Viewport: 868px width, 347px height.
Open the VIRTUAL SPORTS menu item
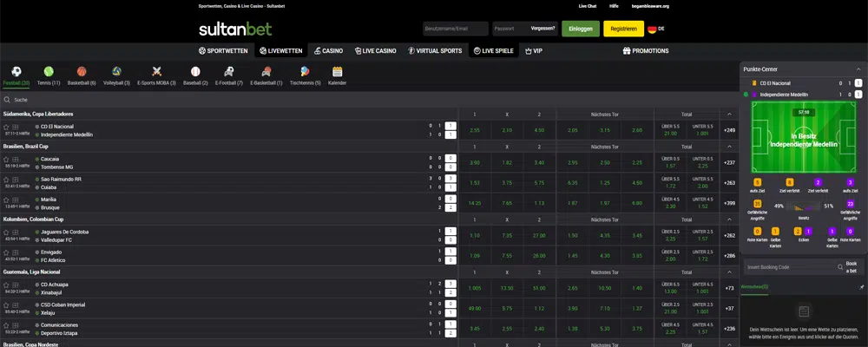(x=435, y=51)
